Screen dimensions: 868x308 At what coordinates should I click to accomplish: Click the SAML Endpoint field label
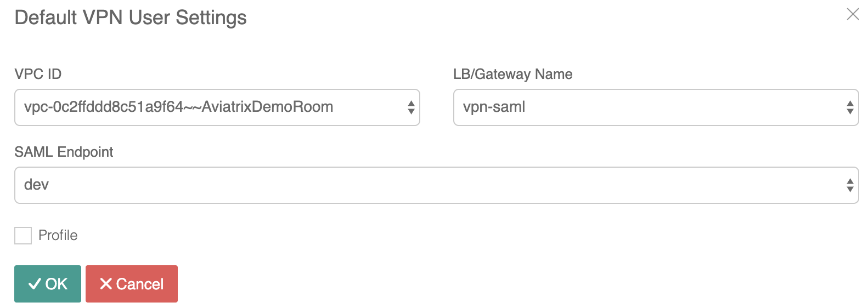64,152
